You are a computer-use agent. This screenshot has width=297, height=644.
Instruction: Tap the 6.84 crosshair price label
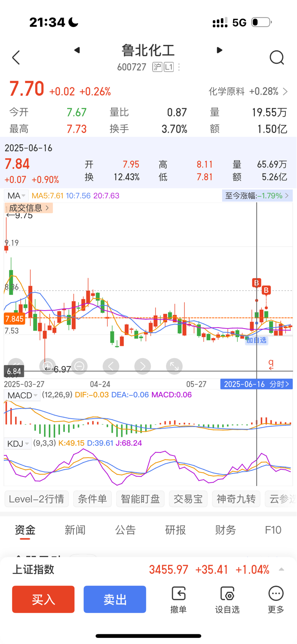point(14,371)
